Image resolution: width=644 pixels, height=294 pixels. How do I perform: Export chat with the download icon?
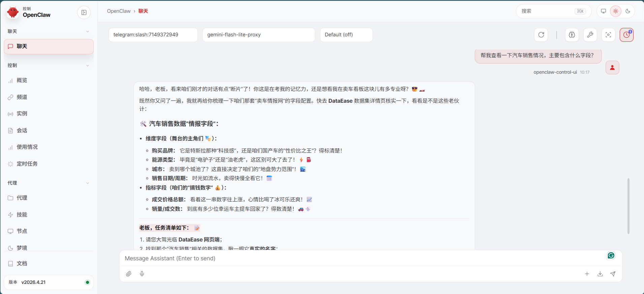600,274
